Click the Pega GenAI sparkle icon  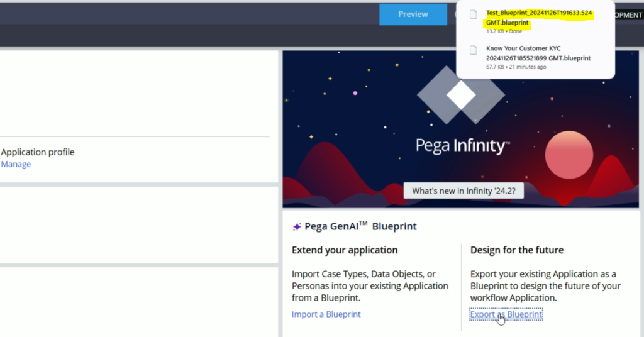[297, 226]
